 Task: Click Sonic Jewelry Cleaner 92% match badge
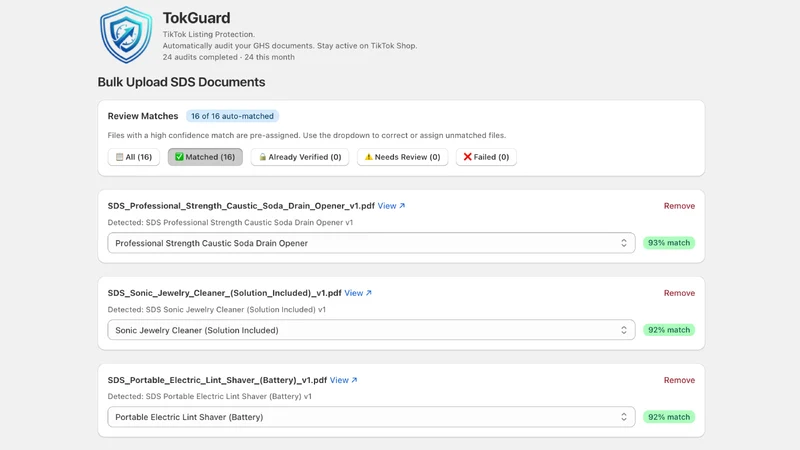tap(669, 330)
